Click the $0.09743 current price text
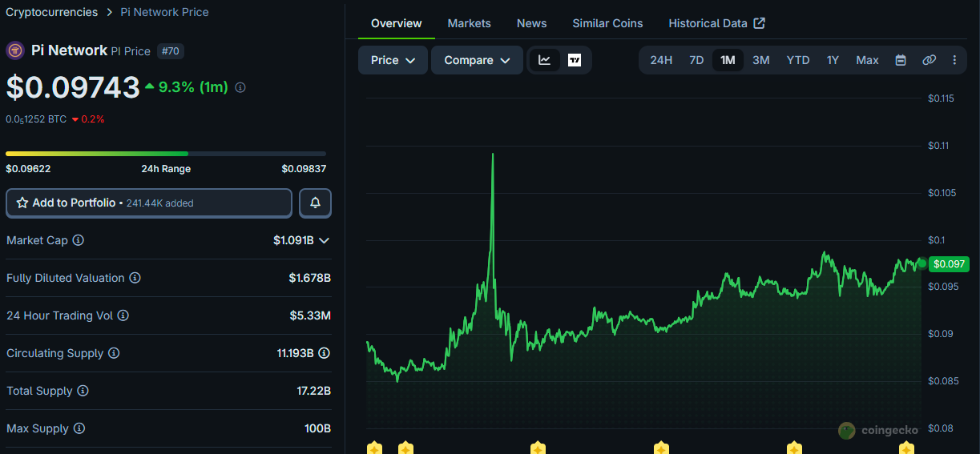Screen dimensions: 980x454 click(73, 87)
